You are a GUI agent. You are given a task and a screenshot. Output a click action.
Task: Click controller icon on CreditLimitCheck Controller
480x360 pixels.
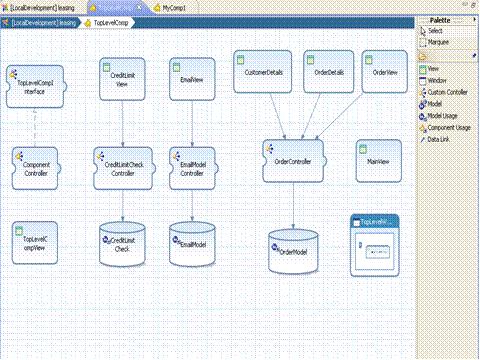(100, 156)
